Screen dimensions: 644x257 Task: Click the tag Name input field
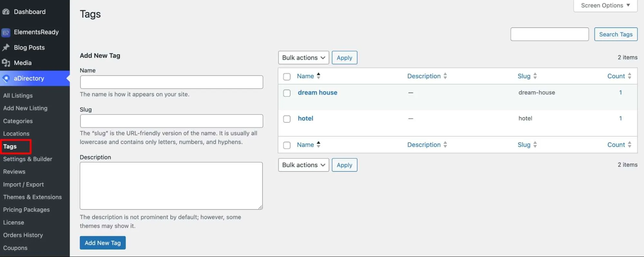(x=171, y=82)
